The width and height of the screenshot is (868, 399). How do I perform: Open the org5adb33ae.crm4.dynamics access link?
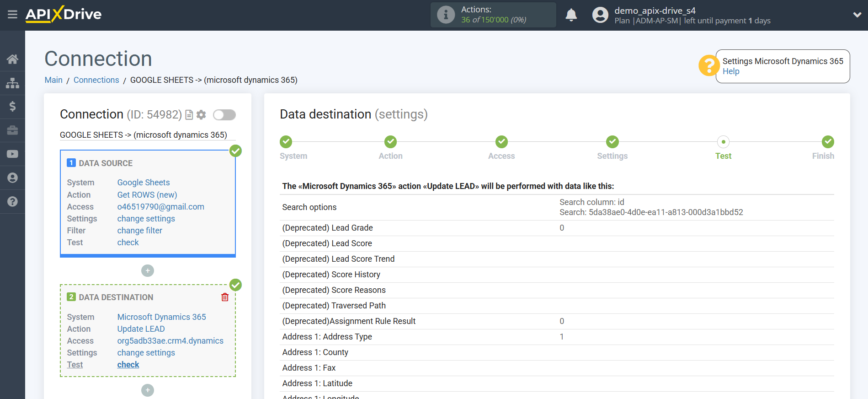click(x=170, y=341)
